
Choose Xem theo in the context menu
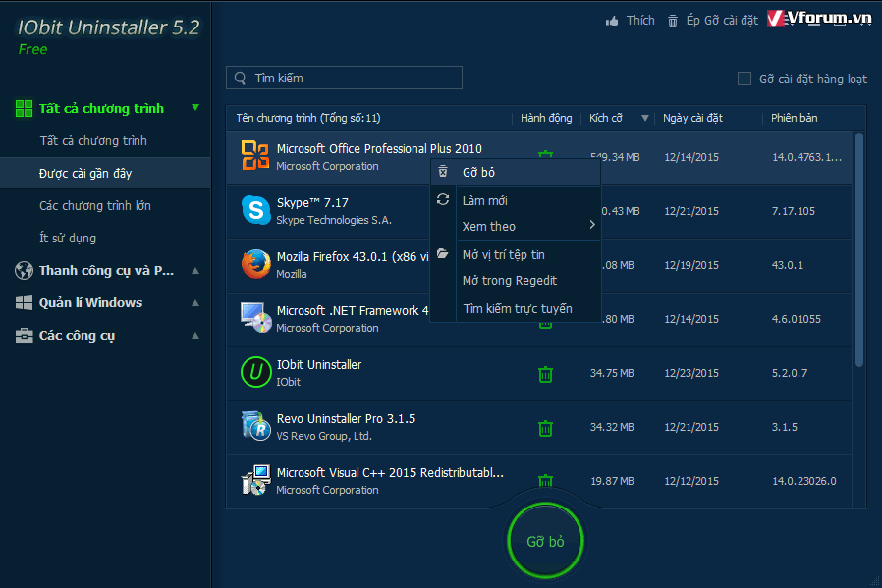coord(516,226)
